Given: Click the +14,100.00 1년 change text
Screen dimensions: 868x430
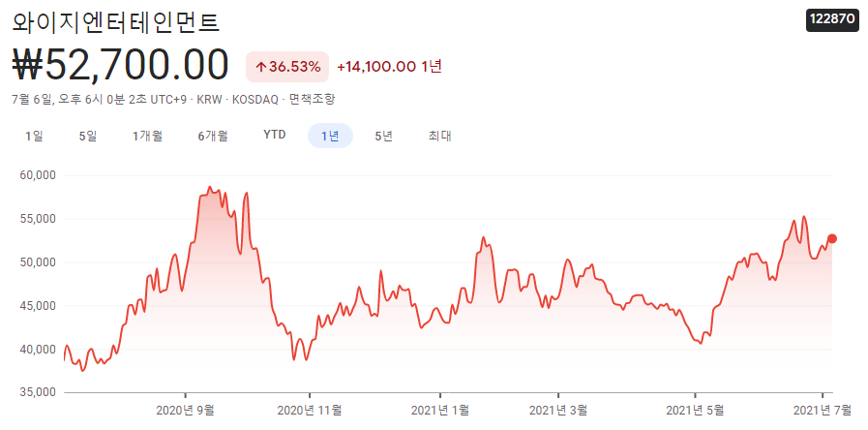Looking at the screenshot, I should pos(390,67).
